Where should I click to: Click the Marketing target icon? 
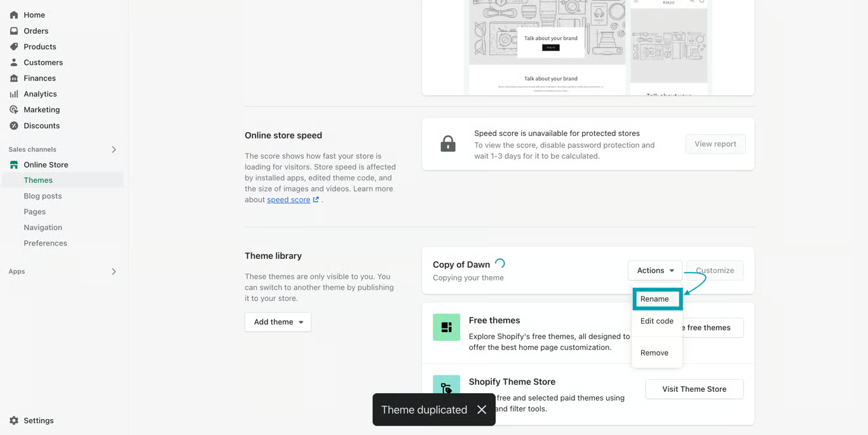pos(14,109)
